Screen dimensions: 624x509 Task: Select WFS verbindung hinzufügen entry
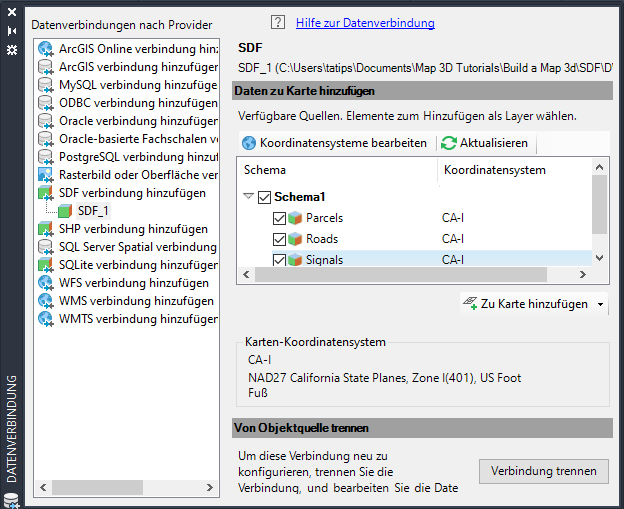point(134,283)
